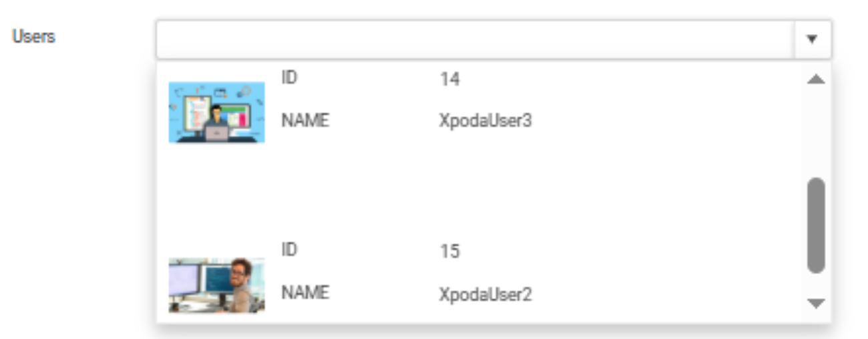This screenshot has height=339, width=868.
Task: Select the XpodaUser3 cartoon desk thumbnail
Action: coord(216,112)
